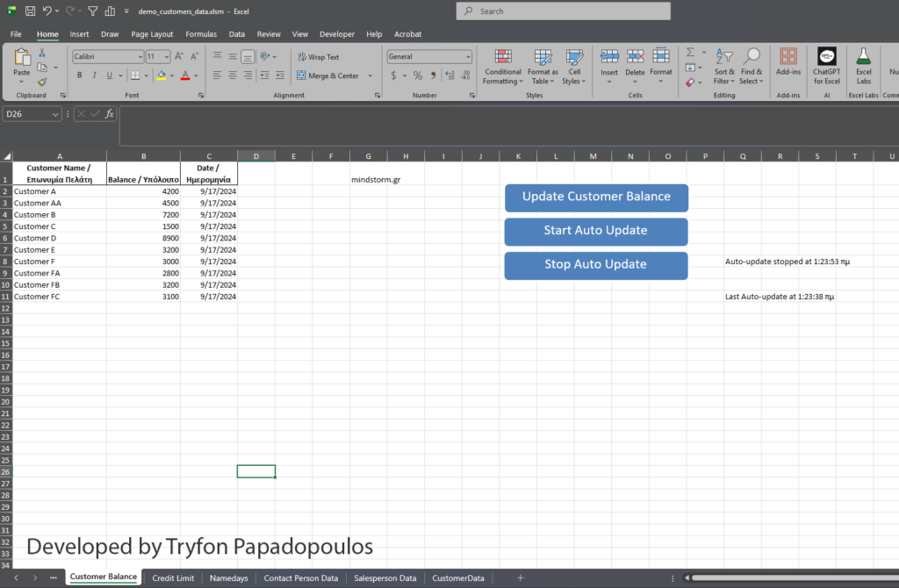Click the Start Auto Update button
Screen dimensions: 899x588
(x=596, y=231)
